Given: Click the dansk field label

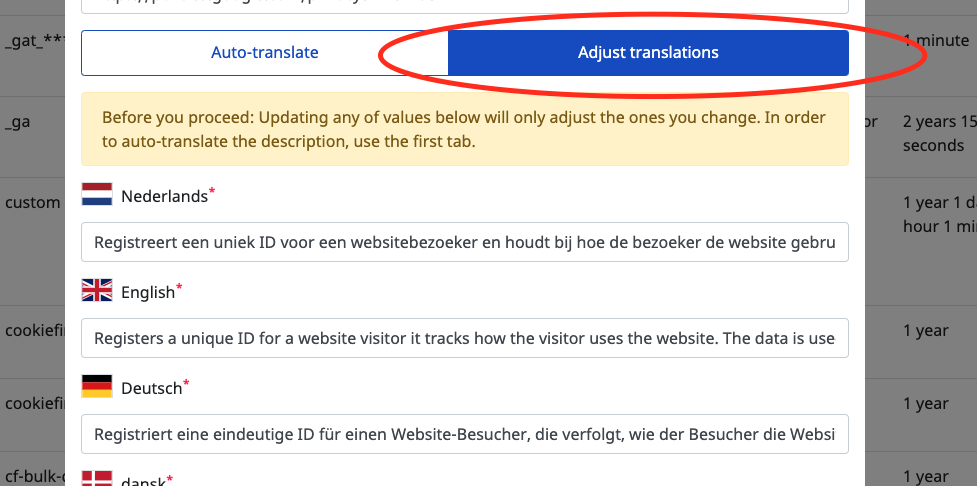Looking at the screenshot, I should pyautogui.click(x=143, y=481).
